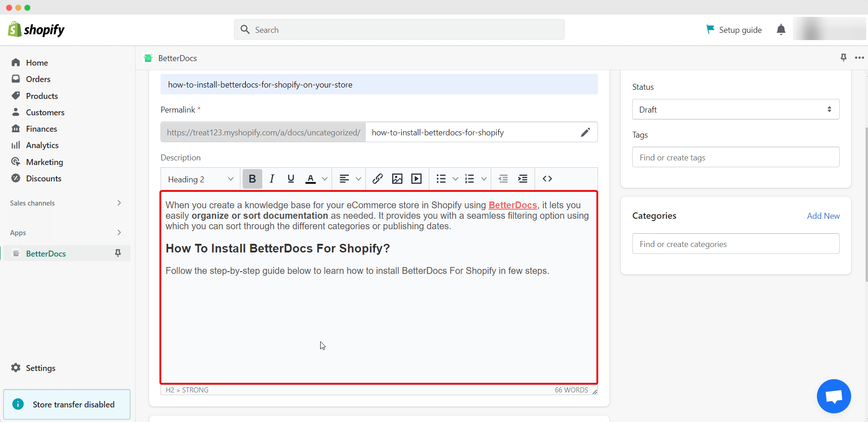Image resolution: width=868 pixels, height=422 pixels.
Task: Apply underline formatting
Action: click(291, 179)
